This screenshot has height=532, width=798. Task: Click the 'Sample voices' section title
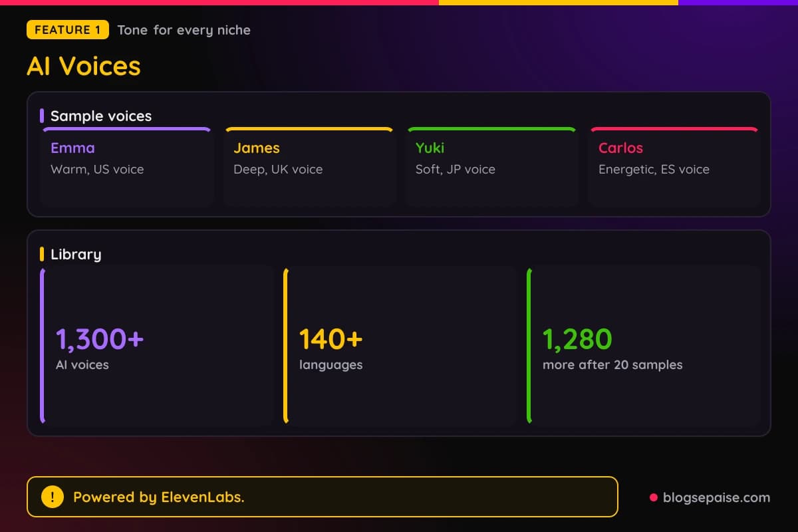(x=101, y=116)
